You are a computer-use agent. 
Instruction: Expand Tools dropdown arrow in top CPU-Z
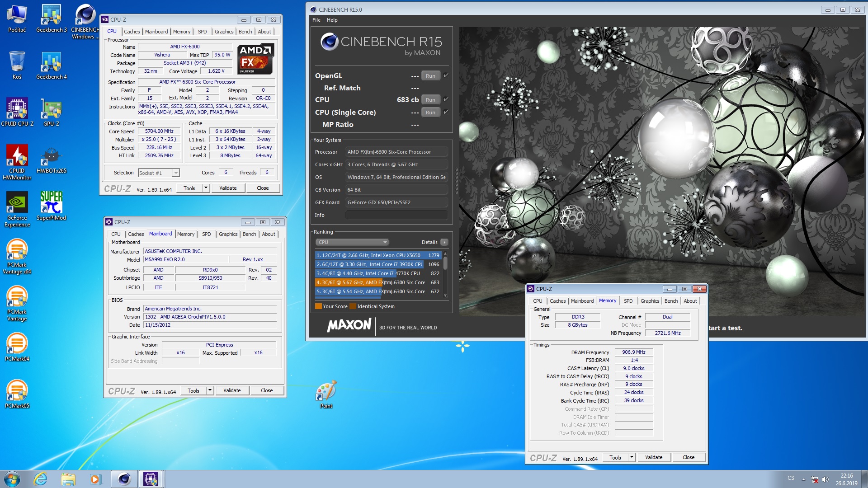coord(206,188)
